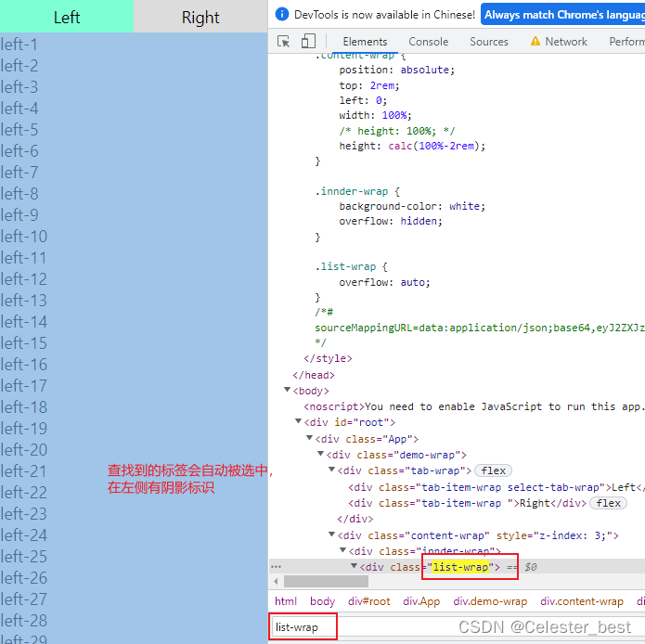Viewport: 645px width, 644px height.
Task: Select the Right tab in the page
Action: [x=200, y=17]
